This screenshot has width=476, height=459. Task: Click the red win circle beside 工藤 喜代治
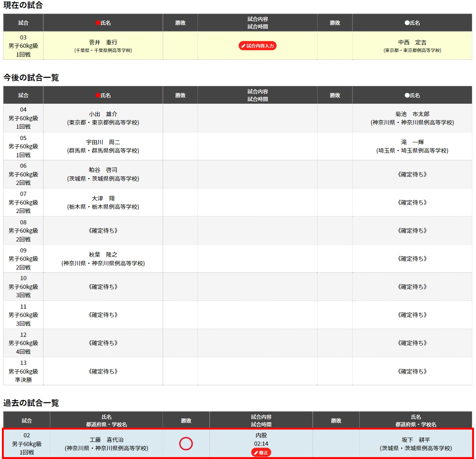(x=186, y=443)
